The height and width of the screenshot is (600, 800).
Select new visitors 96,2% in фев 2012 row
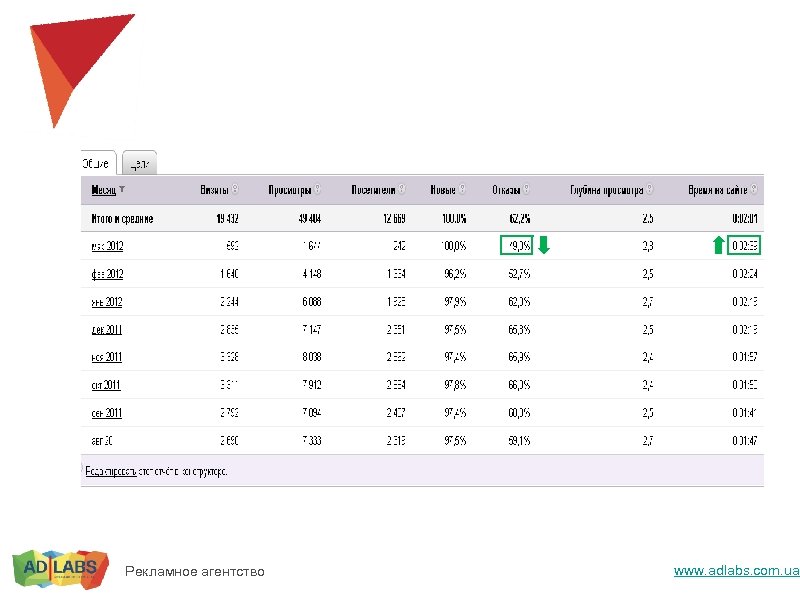coord(455,274)
